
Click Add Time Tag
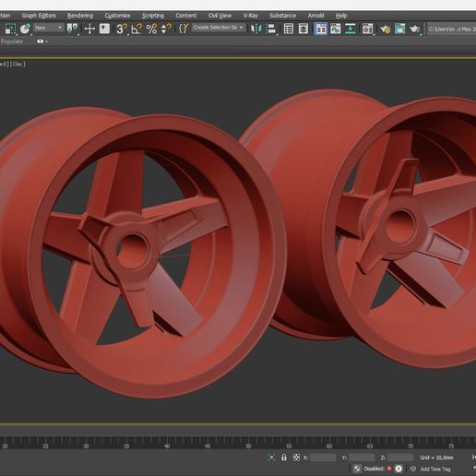[435, 469]
